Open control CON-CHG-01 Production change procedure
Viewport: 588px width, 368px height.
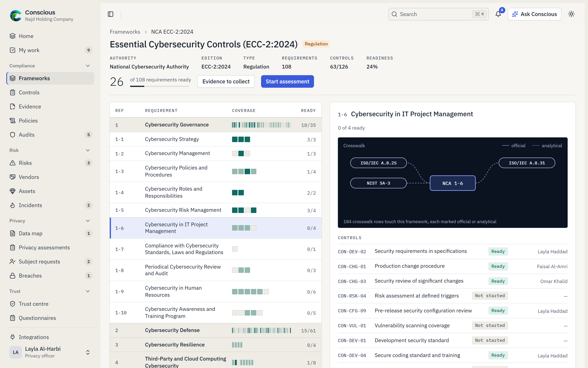point(453,266)
